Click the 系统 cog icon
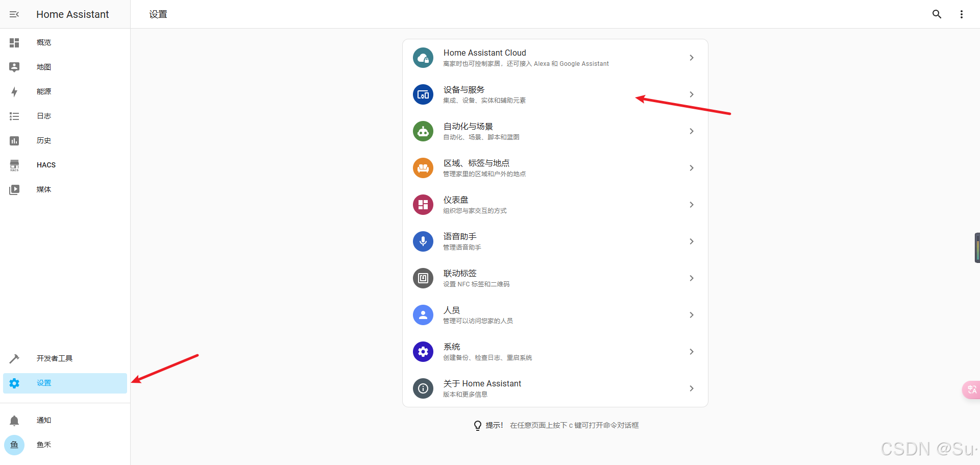 coord(423,352)
